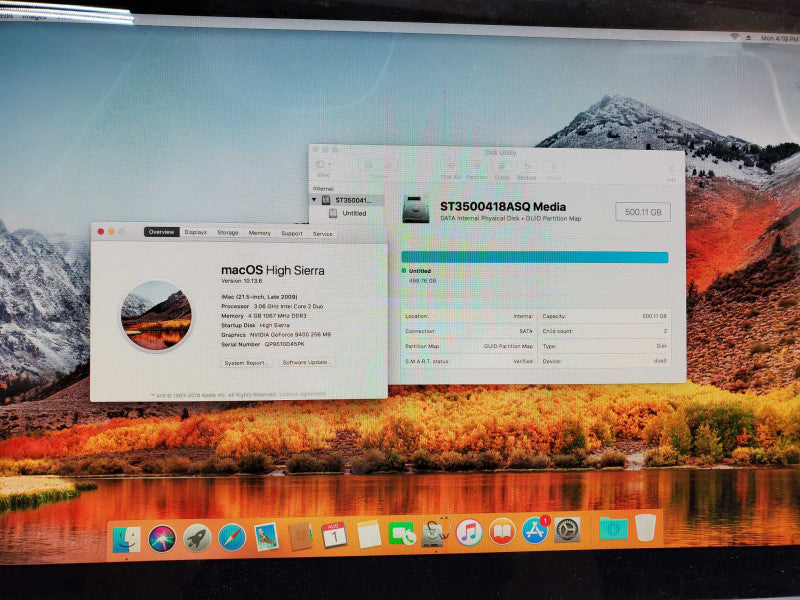800x600 pixels.
Task: Click System Report button
Action: pyautogui.click(x=247, y=363)
